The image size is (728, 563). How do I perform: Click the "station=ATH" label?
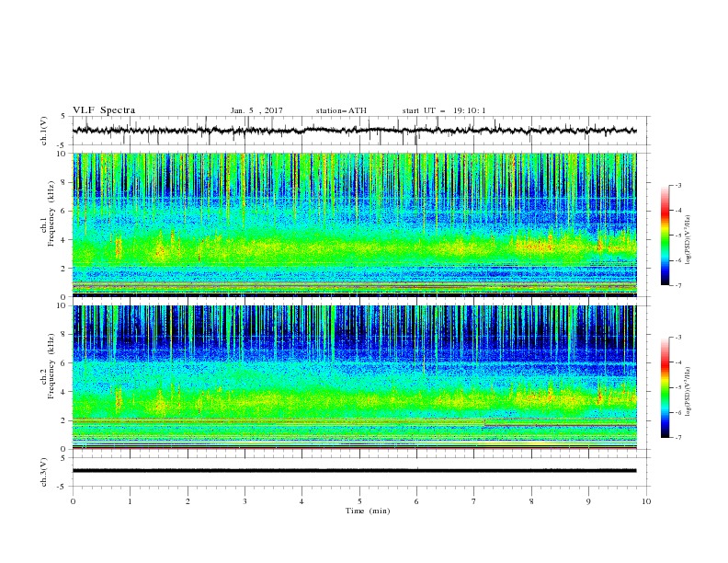[341, 110]
